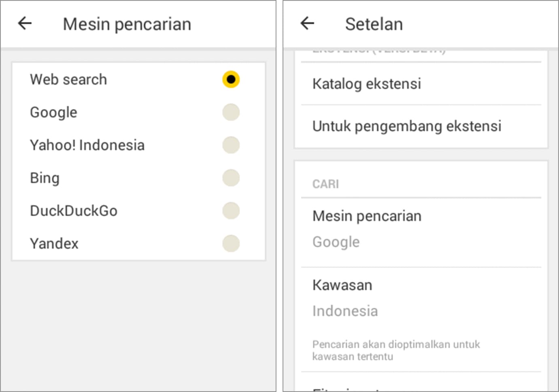
Task: Select the Yandex radio button
Action: pyautogui.click(x=231, y=243)
